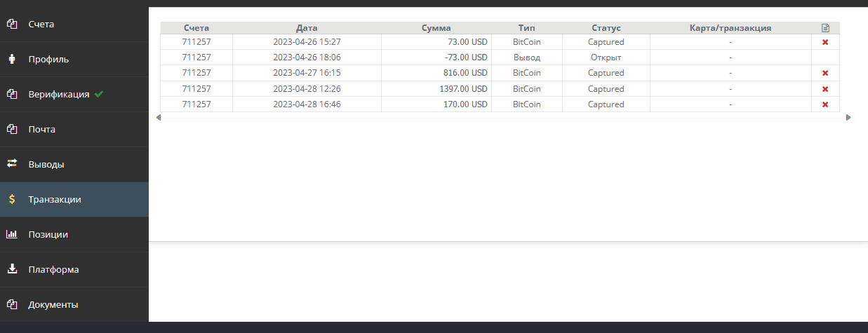The image size is (868, 333).
Task: Click the red X on 170.00 USD row
Action: pyautogui.click(x=825, y=104)
